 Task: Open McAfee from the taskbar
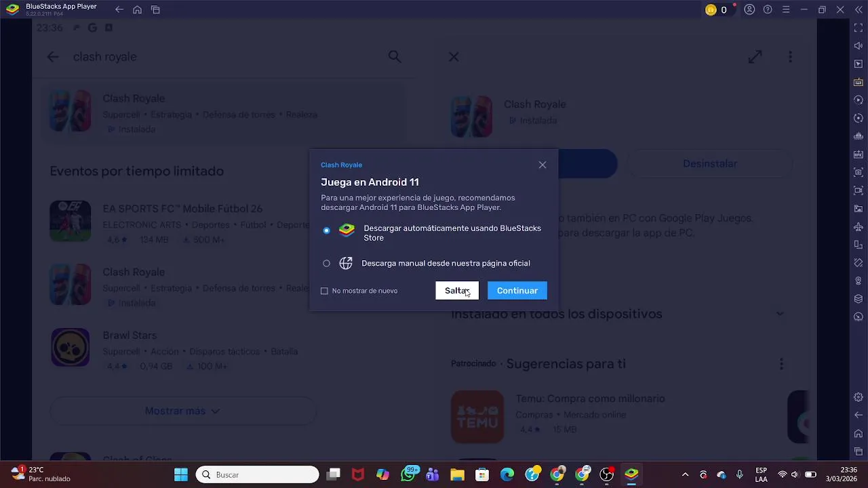point(358,474)
